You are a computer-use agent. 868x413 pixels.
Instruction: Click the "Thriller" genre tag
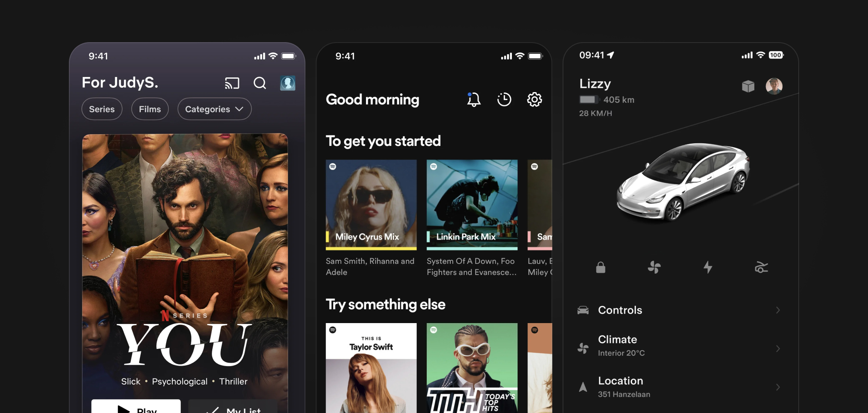(233, 382)
